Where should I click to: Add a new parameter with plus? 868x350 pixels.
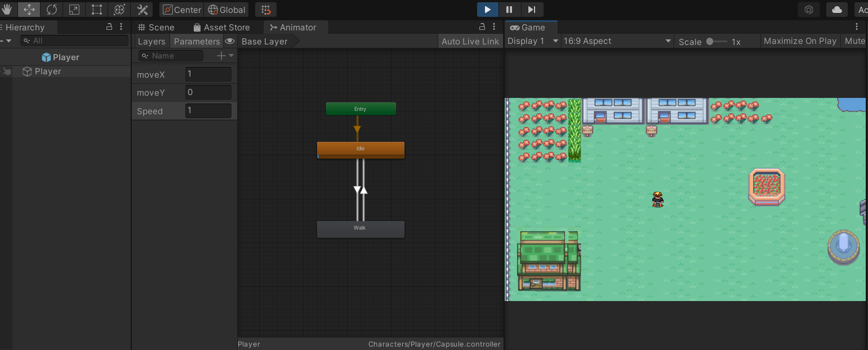coord(225,56)
